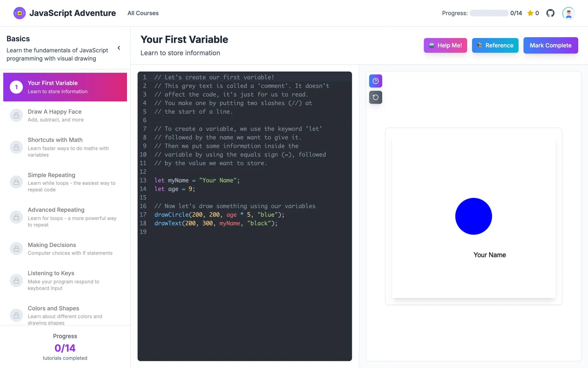Click the robot icon on Help Me
Image resolution: width=588 pixels, height=368 pixels.
tap(432, 45)
